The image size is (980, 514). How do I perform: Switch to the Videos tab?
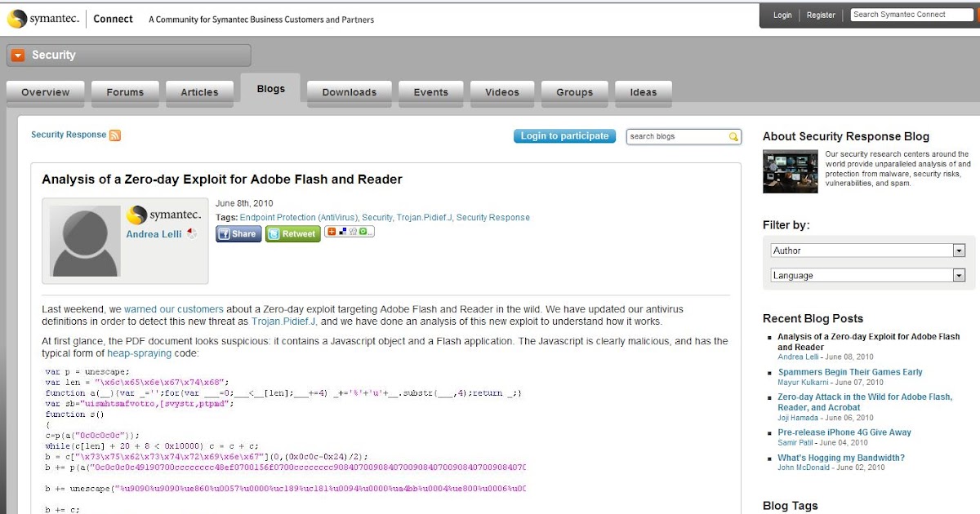pos(502,92)
